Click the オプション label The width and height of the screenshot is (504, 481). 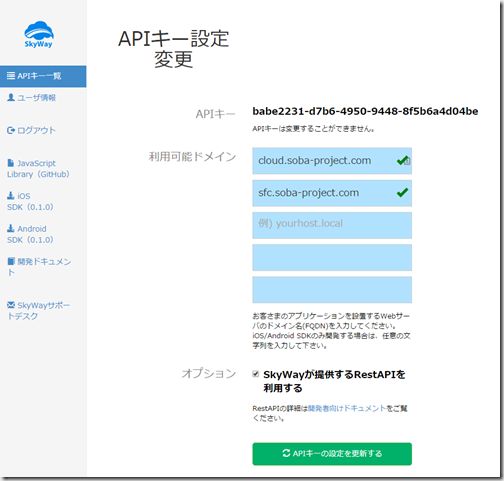click(x=209, y=374)
